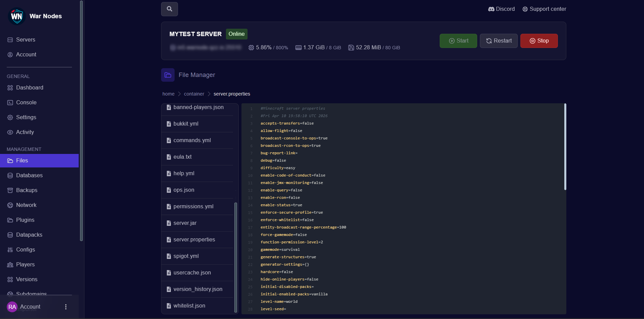
Task: Click the enable-rcon=false line
Action: 280,198
